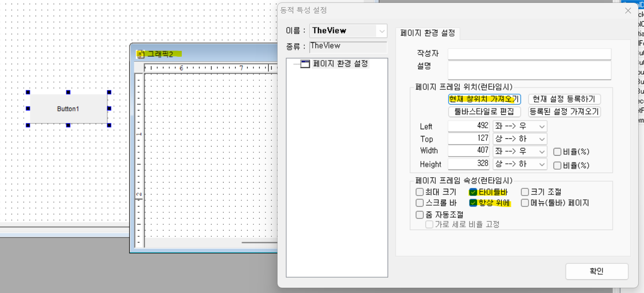
Task: Enable the 스크롤 바 checkbox
Action: click(x=420, y=203)
